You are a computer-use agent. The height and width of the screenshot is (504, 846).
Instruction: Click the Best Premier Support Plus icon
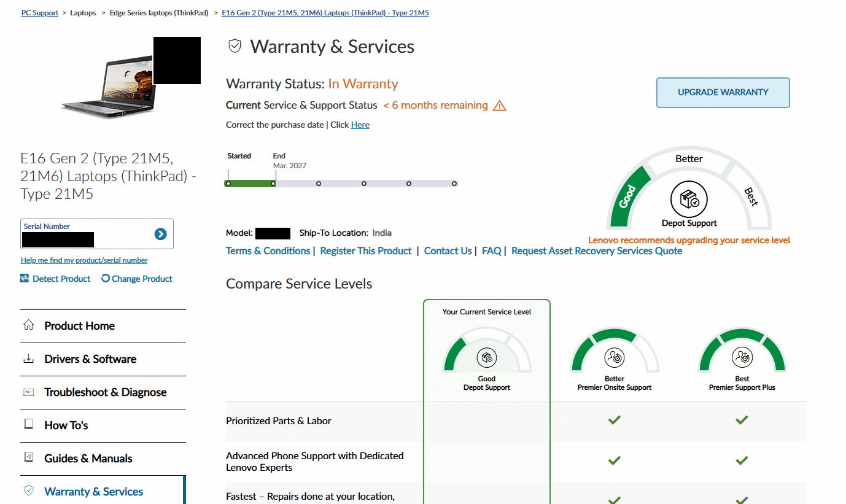coord(742,357)
